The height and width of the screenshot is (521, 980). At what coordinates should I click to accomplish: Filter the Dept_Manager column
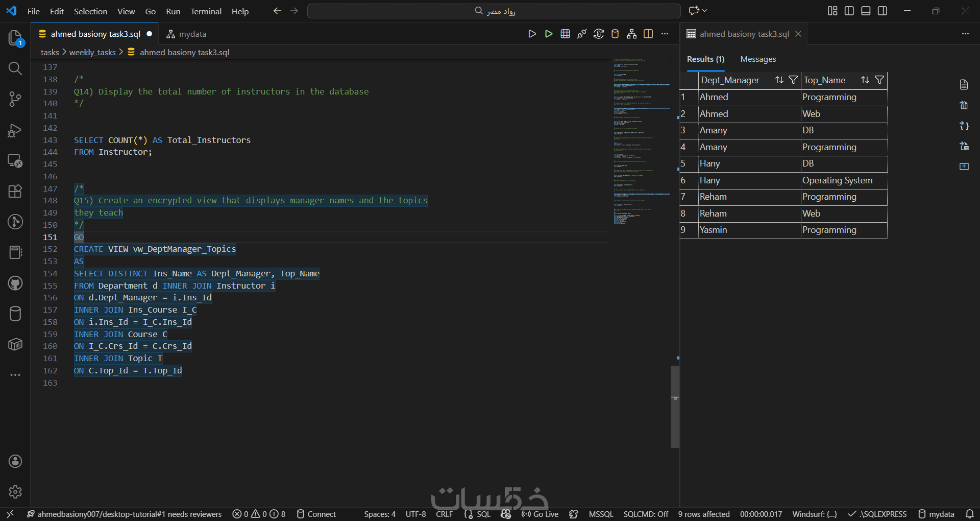coord(793,80)
